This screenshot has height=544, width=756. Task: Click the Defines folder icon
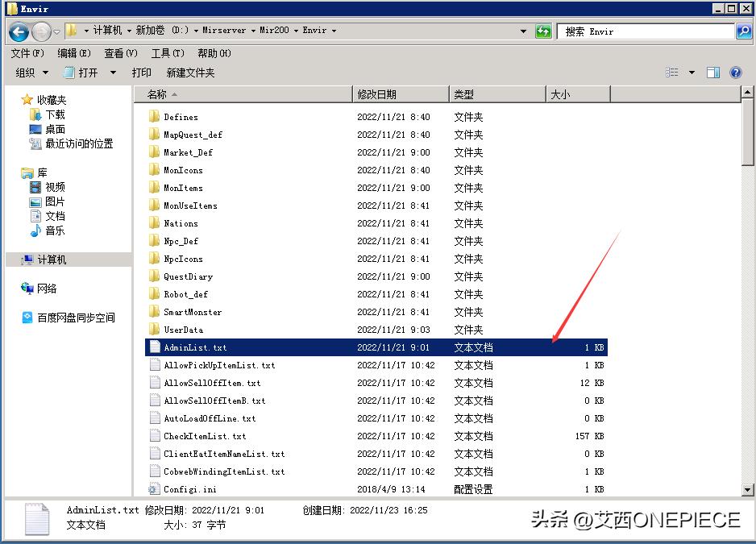(154, 117)
